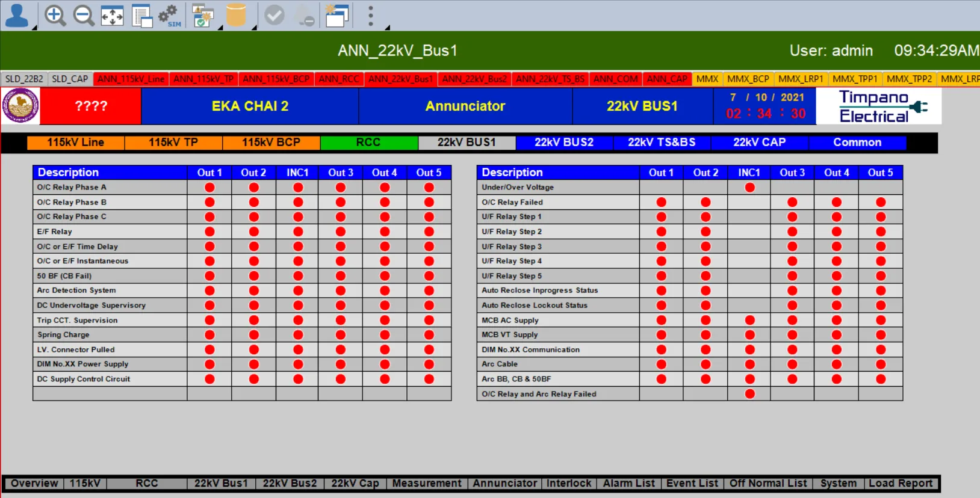Click INC1 indicator for O/C Relay and Arc Relay Failed
This screenshot has width=980, height=498.
(x=749, y=394)
